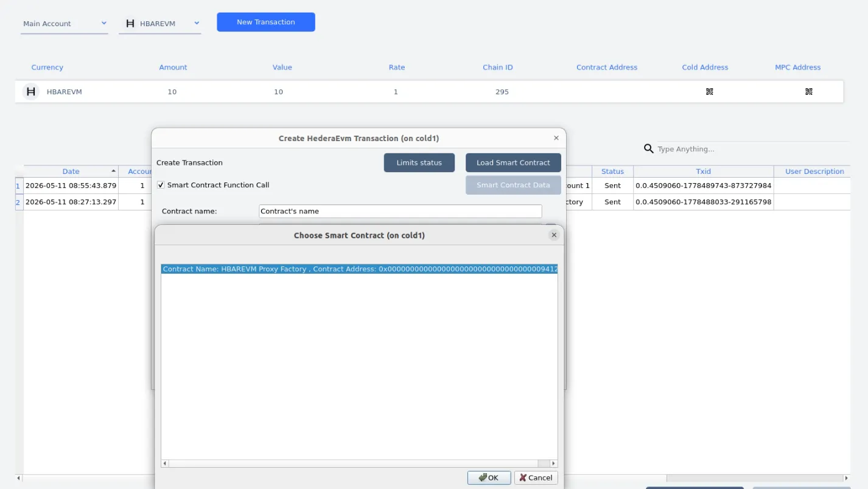Click the Status column header
Viewport: 868px width, 489px height.
[612, 172]
